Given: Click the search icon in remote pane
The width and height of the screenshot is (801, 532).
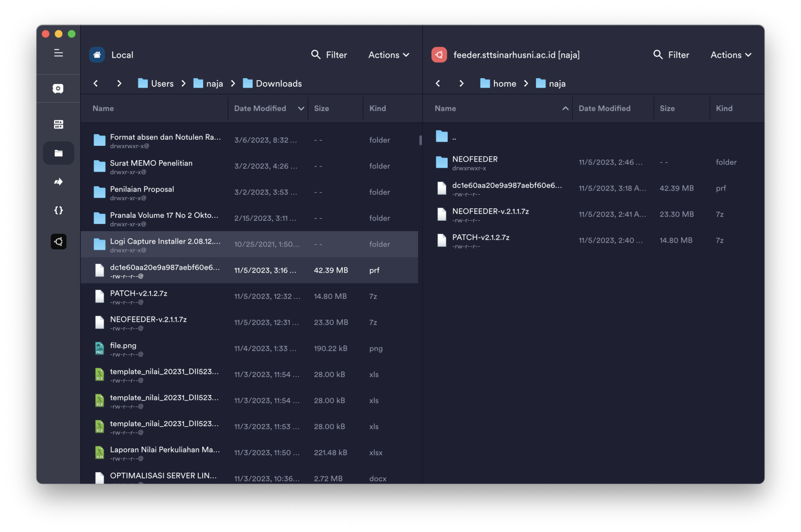Looking at the screenshot, I should pyautogui.click(x=658, y=55).
